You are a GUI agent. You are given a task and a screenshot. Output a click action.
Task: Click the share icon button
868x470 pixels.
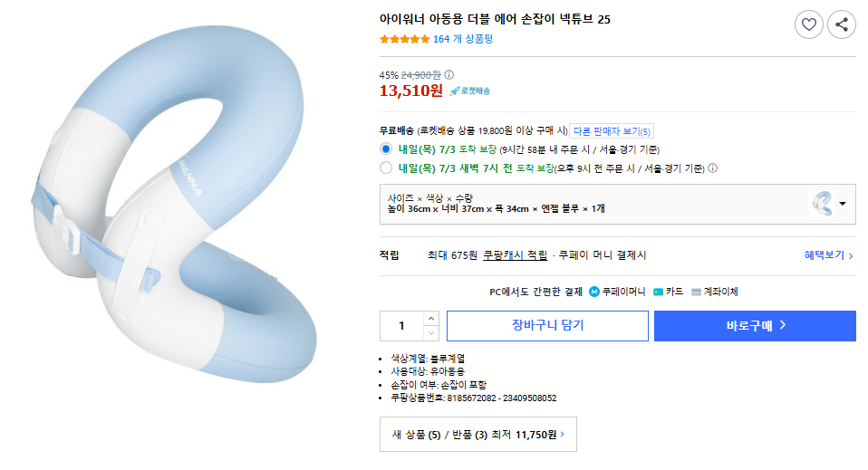pyautogui.click(x=842, y=24)
